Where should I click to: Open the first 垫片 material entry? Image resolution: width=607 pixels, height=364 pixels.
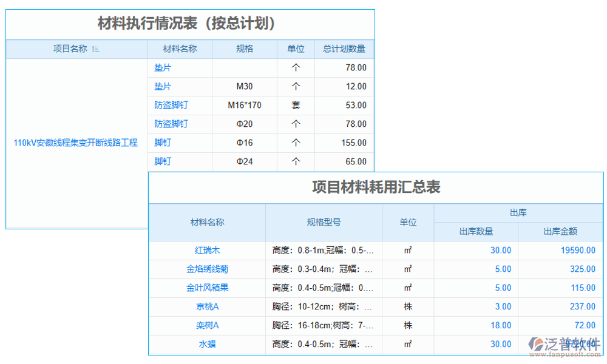click(x=163, y=67)
